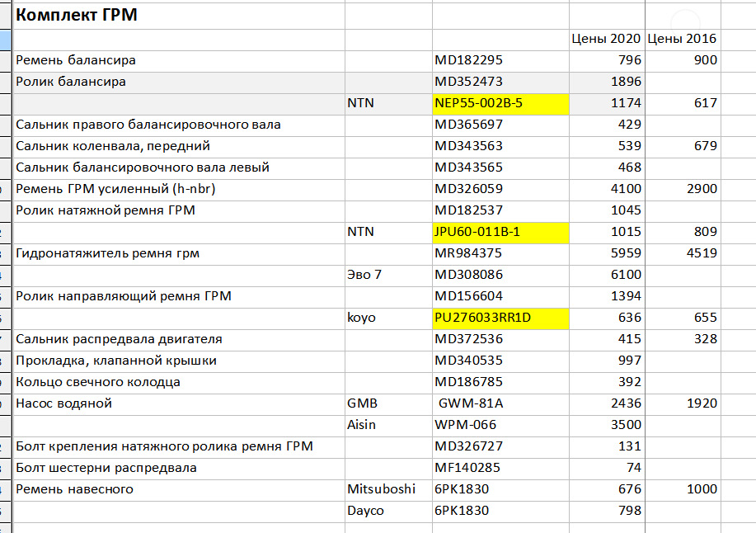Click 2016 price 809
756x533 pixels.
tap(683, 233)
